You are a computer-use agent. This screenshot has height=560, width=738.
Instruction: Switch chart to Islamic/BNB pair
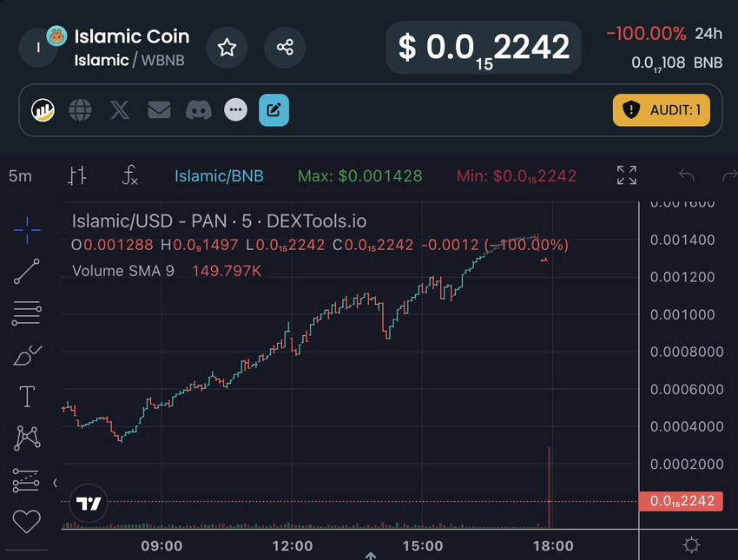[x=219, y=176]
